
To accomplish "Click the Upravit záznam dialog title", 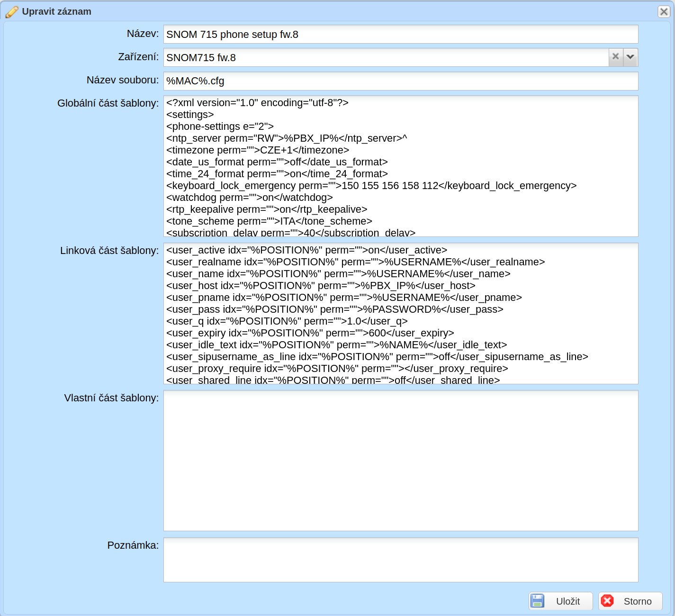I will [57, 12].
